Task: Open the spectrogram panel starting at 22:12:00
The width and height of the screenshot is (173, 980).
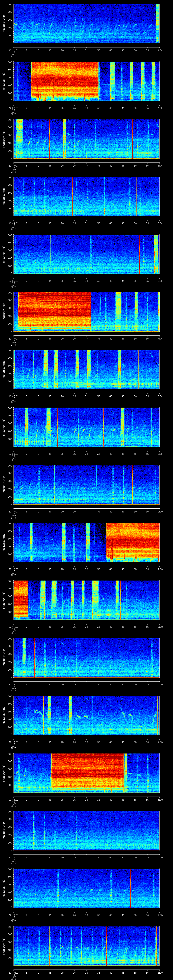Action: click(86, 658)
